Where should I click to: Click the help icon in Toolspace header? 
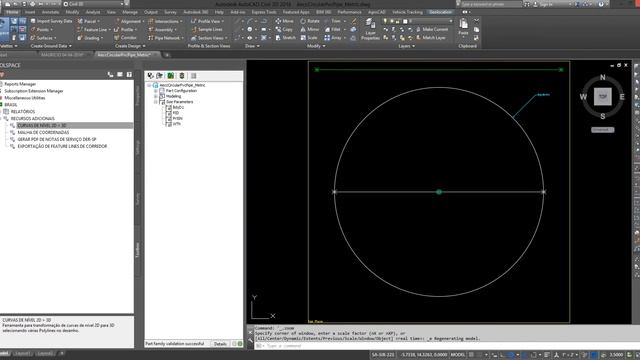[x=129, y=74]
